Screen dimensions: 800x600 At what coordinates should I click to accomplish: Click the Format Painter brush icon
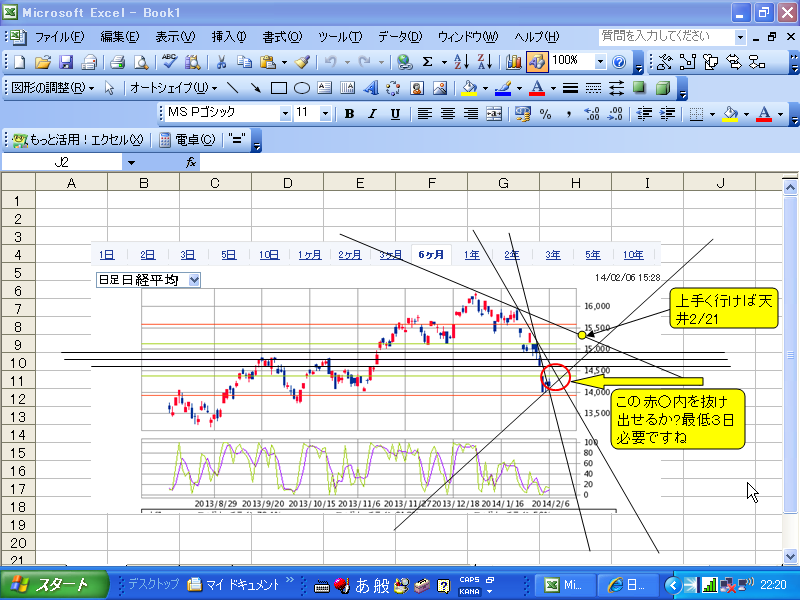click(302, 62)
